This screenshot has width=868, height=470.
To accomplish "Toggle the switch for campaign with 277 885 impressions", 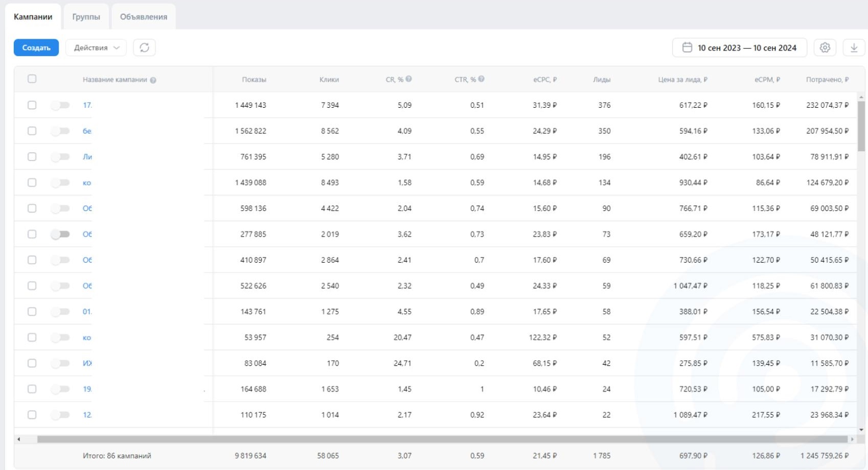I will 60,234.
